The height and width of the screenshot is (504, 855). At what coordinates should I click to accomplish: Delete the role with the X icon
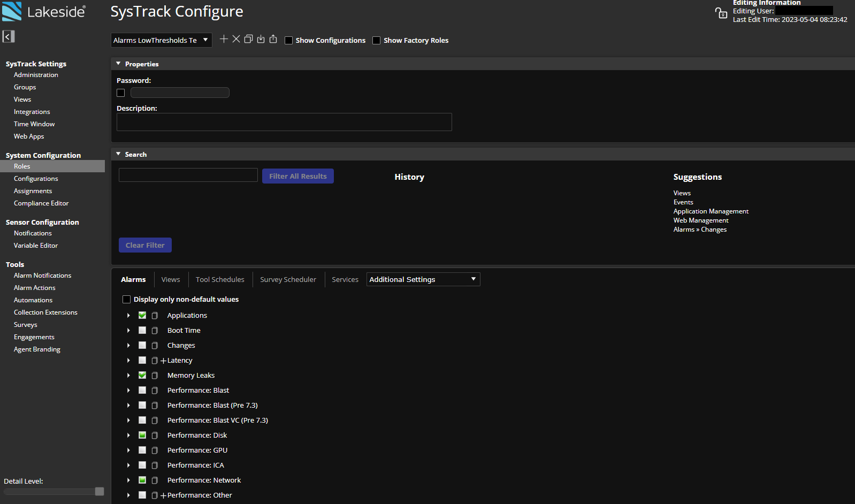tap(236, 39)
